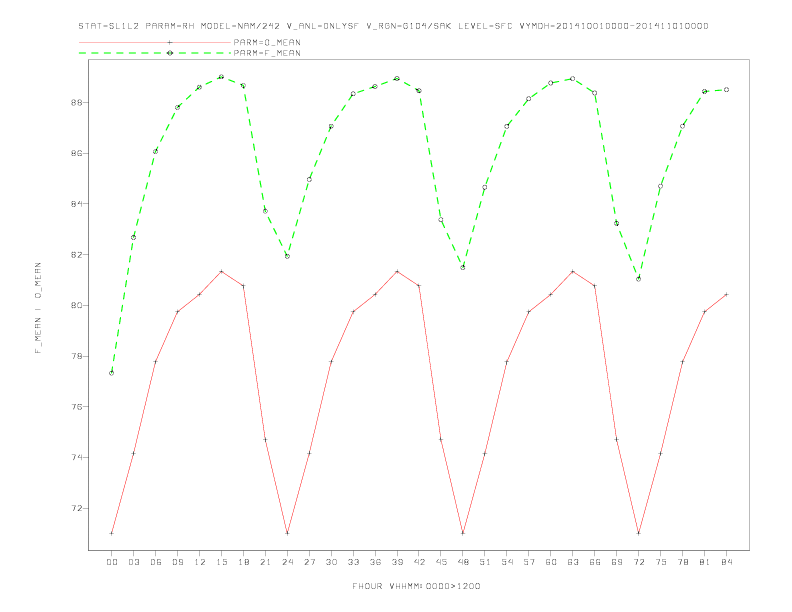Click the y-axis tick label 80
Screen dimensions: 792x612
(76, 305)
